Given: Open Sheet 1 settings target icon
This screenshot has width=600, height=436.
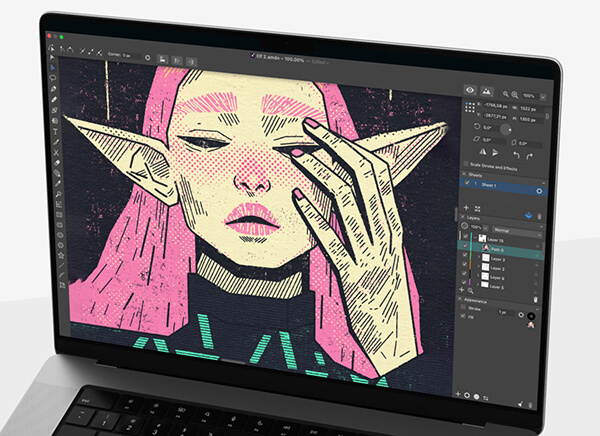Looking at the screenshot, I should [539, 191].
